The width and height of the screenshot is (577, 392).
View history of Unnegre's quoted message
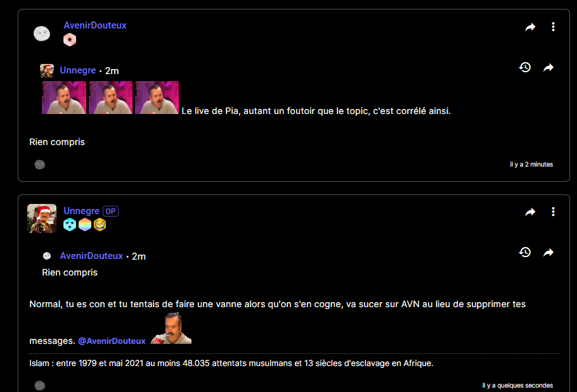pyautogui.click(x=525, y=67)
